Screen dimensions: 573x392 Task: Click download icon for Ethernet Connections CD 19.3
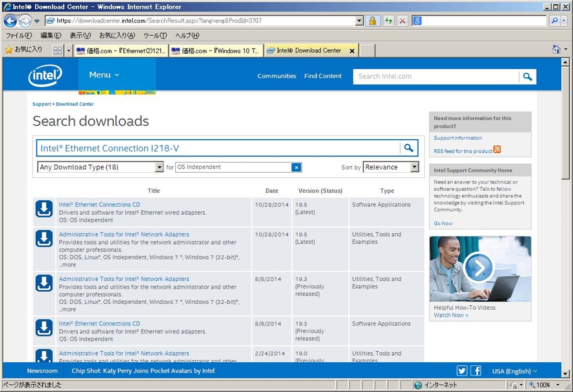tap(44, 328)
